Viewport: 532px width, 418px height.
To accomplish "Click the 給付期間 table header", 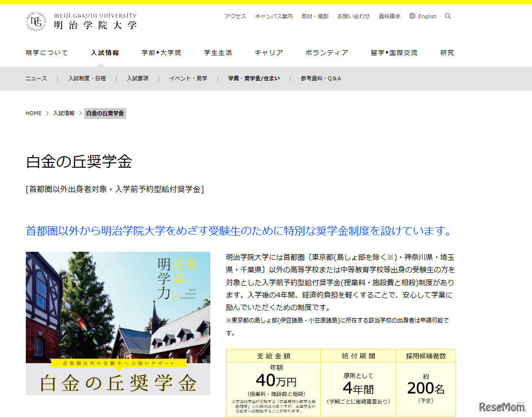I will click(x=358, y=356).
